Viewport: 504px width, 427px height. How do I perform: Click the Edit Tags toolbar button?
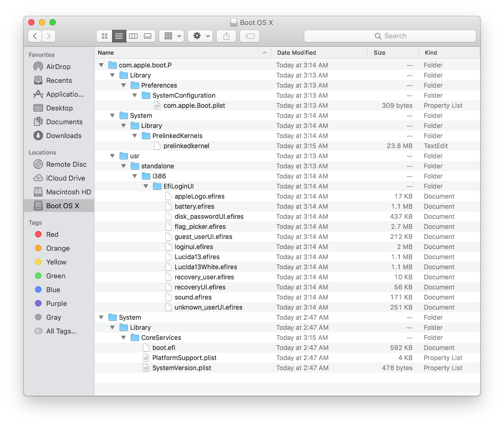tap(250, 36)
